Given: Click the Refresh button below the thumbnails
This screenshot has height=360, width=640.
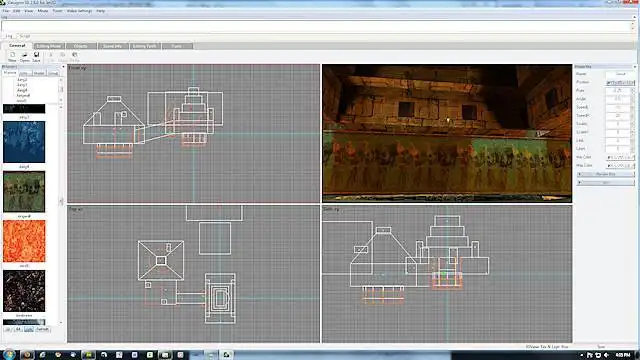Looking at the screenshot, I should pos(42,329).
